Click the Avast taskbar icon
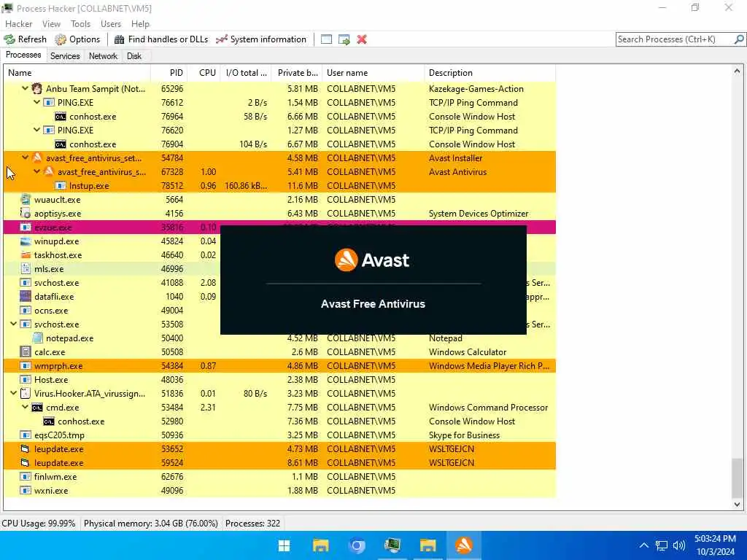 point(464,545)
